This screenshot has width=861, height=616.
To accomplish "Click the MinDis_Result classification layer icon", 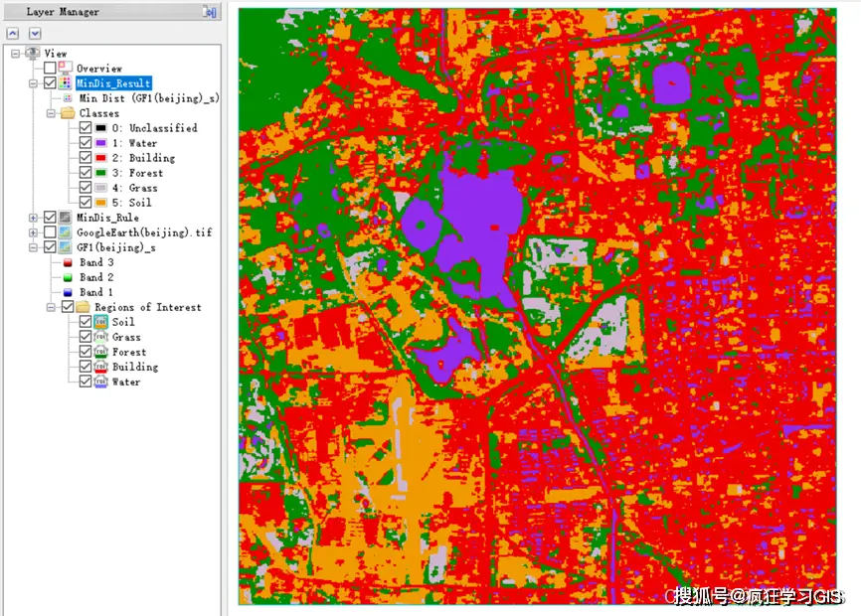I will pyautogui.click(x=65, y=82).
